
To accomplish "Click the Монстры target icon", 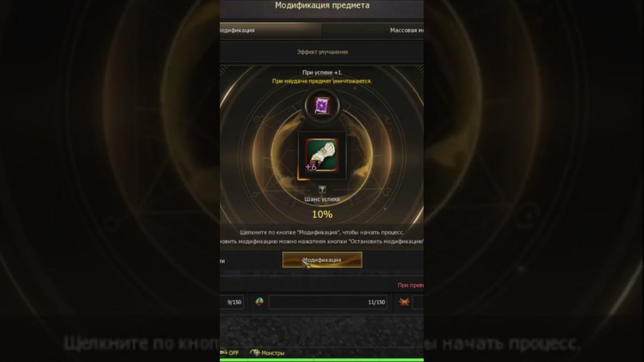I will tap(255, 353).
